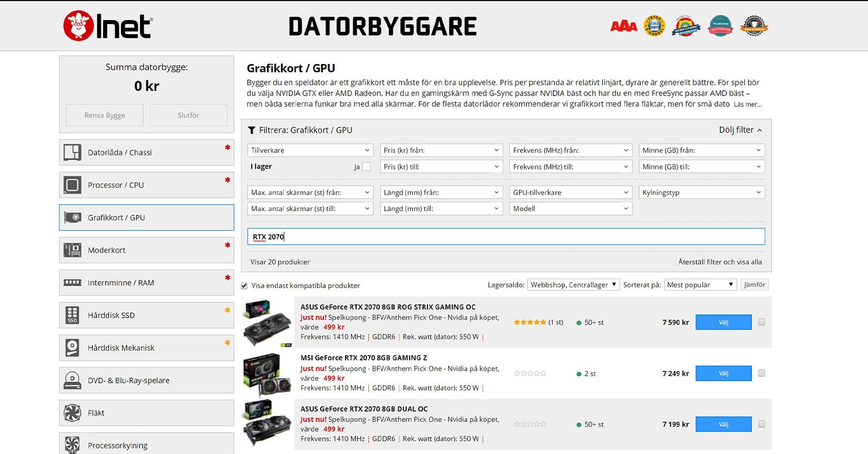The height and width of the screenshot is (454, 868).
Task: Tick compare checkbox for ASUS ROG STRIX
Action: coord(762,323)
